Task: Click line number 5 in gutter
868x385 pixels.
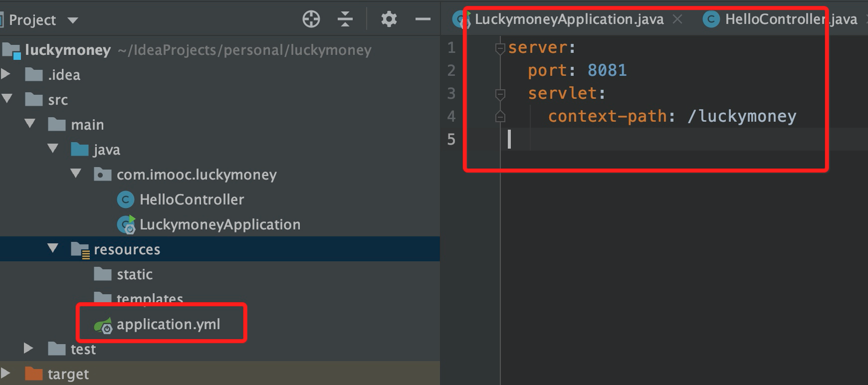Action: 451,139
